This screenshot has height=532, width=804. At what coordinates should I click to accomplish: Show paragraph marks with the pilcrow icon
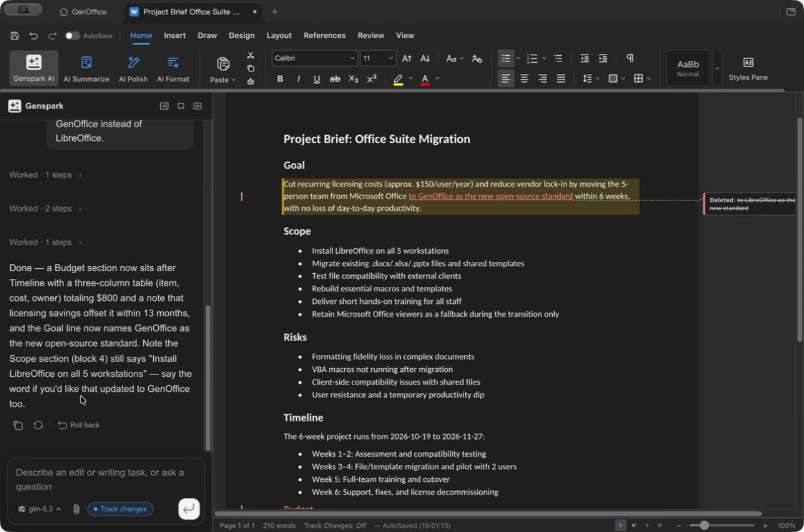coord(630,58)
